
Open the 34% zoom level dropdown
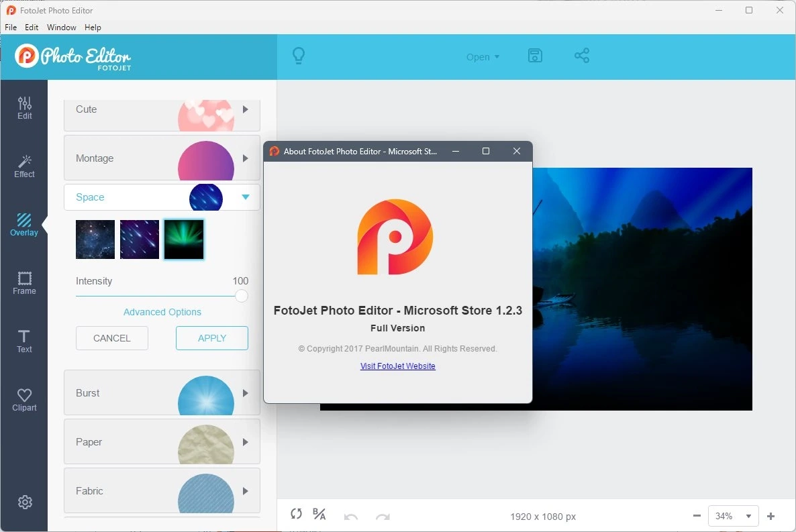point(733,516)
